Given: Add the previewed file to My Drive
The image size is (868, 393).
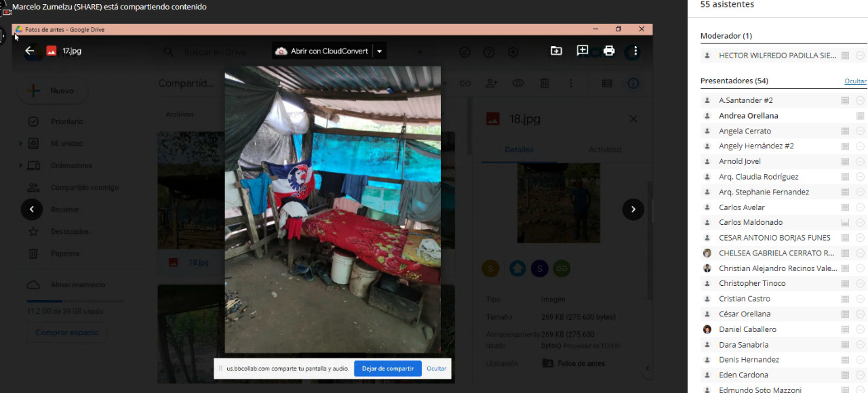Looking at the screenshot, I should click(x=556, y=51).
